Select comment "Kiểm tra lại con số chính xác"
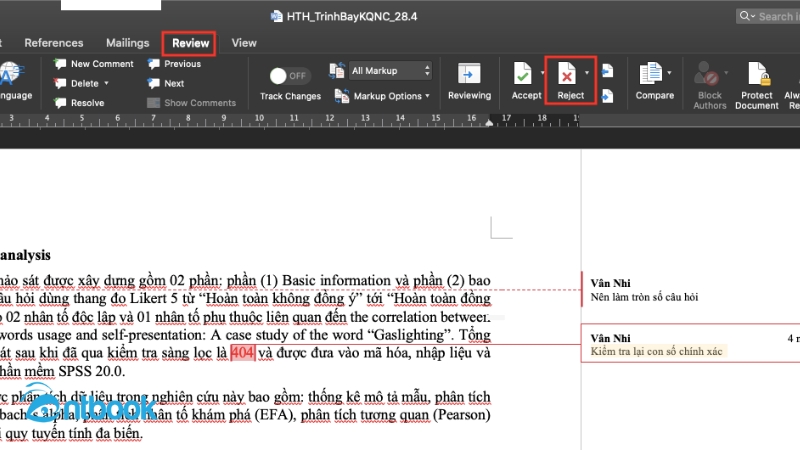The width and height of the screenshot is (800, 450). click(x=657, y=352)
